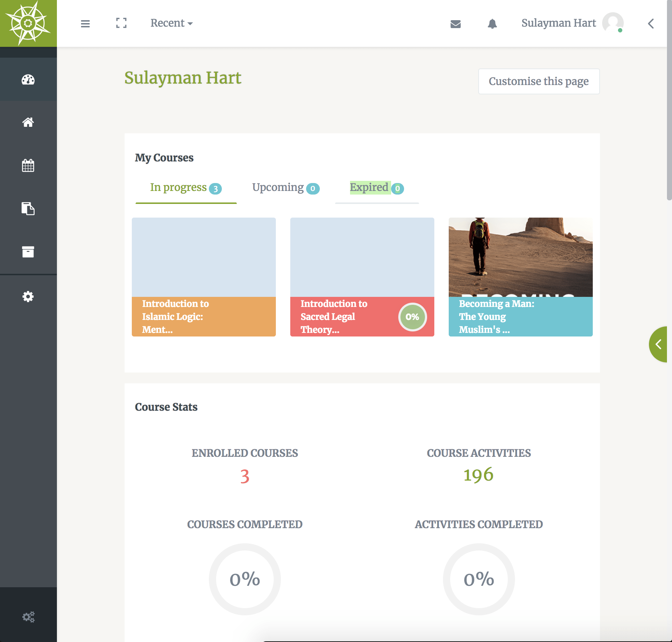Click the Upcoming count badge 0
Screen dimensions: 672x642
pyautogui.click(x=313, y=188)
